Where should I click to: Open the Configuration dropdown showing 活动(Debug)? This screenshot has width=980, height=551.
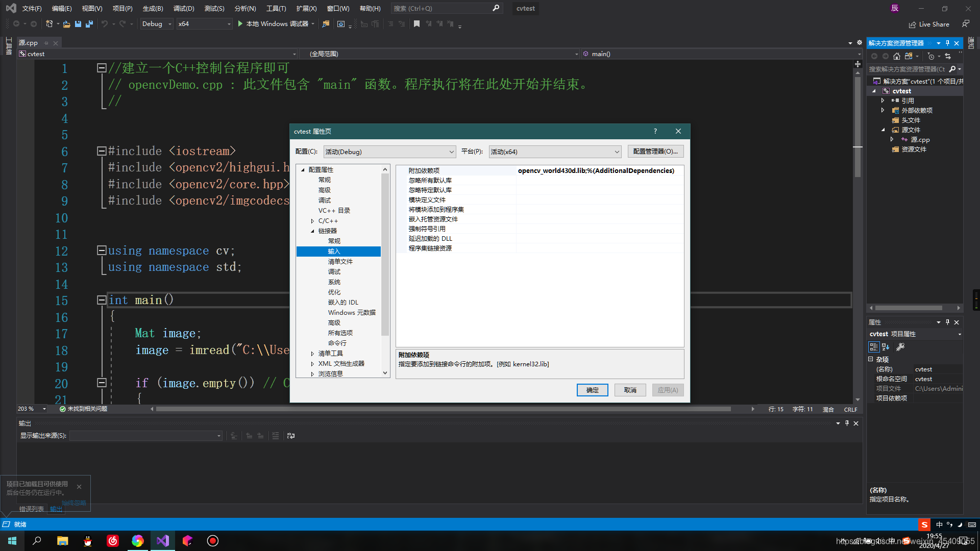pos(389,152)
